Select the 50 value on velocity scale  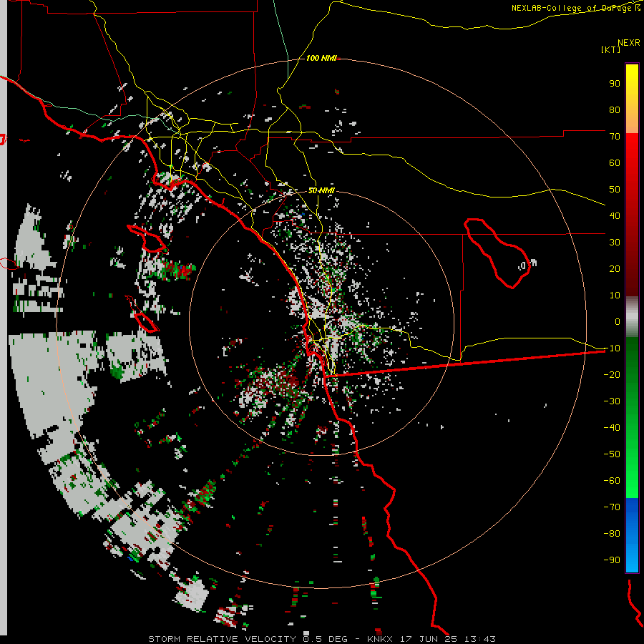(615, 190)
